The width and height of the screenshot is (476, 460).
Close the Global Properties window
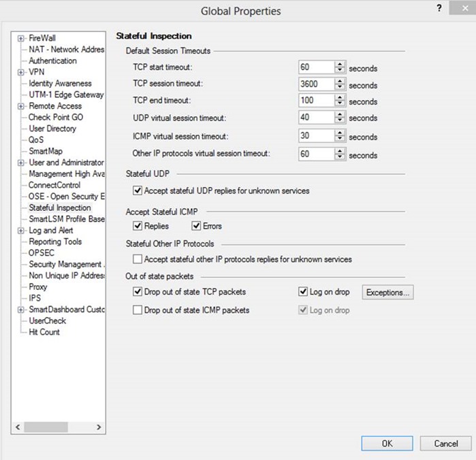[x=464, y=8]
